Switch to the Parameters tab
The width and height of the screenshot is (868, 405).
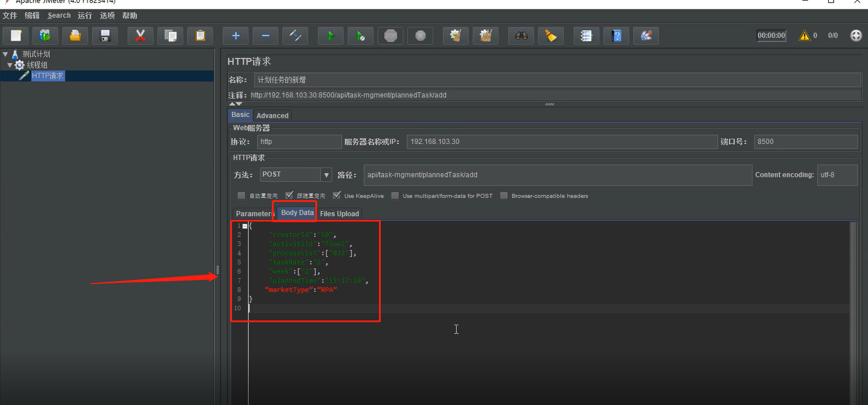255,214
